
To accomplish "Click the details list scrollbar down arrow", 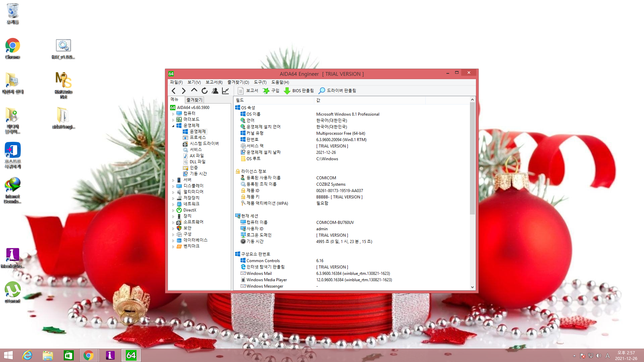I will pos(472,287).
